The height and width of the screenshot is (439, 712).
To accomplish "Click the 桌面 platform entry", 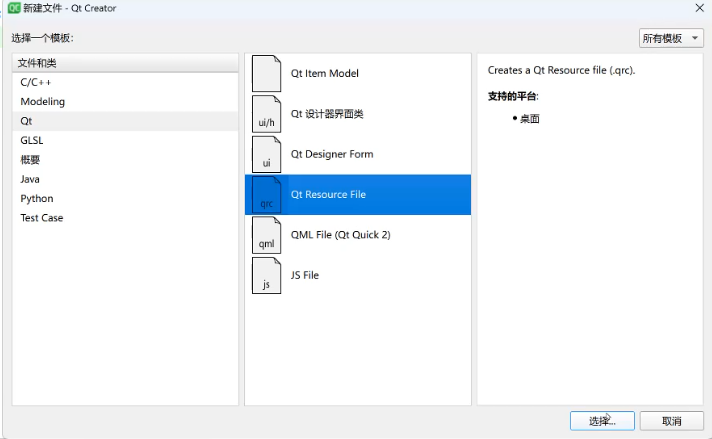I will [x=529, y=119].
